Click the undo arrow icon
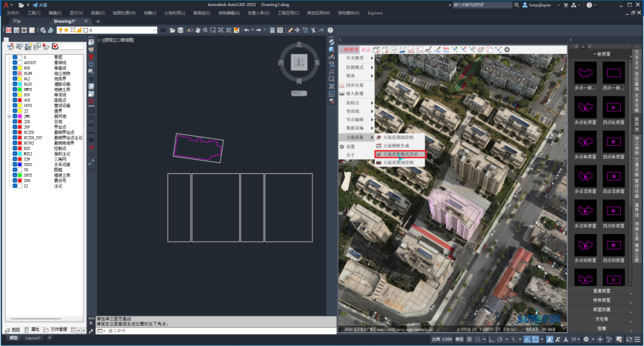644x346 pixels. coord(246,30)
